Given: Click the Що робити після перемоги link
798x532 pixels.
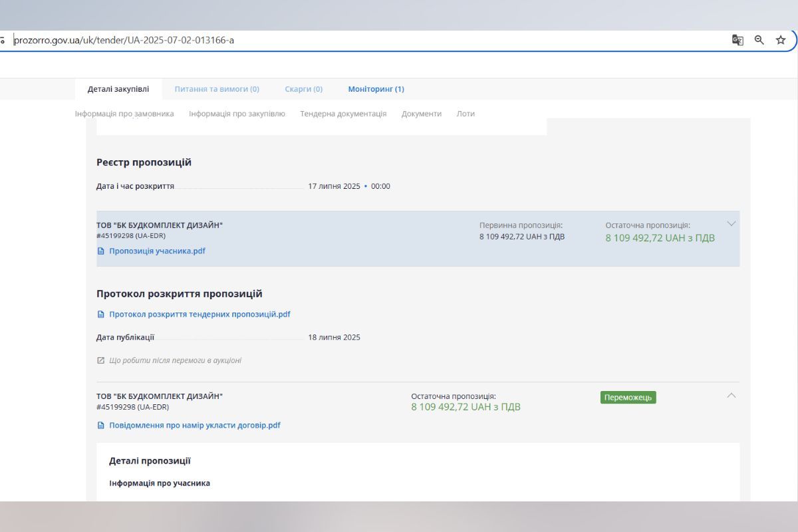Looking at the screenshot, I should [175, 360].
